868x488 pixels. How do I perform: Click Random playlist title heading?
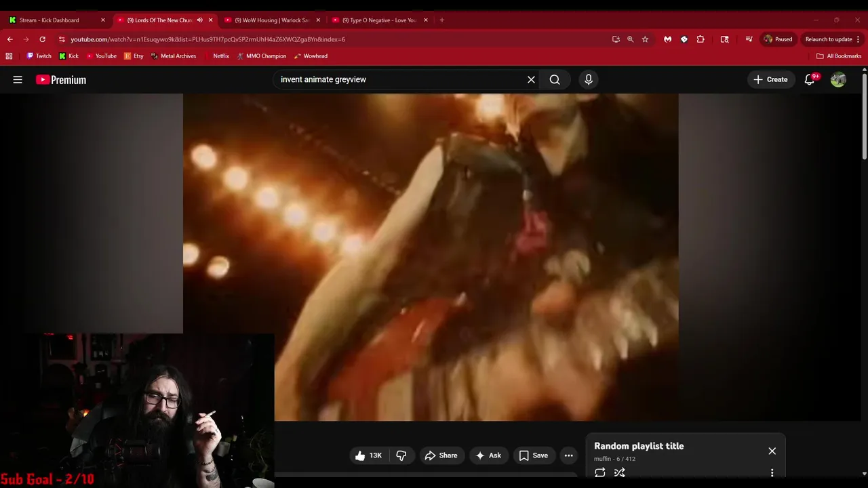click(x=639, y=446)
